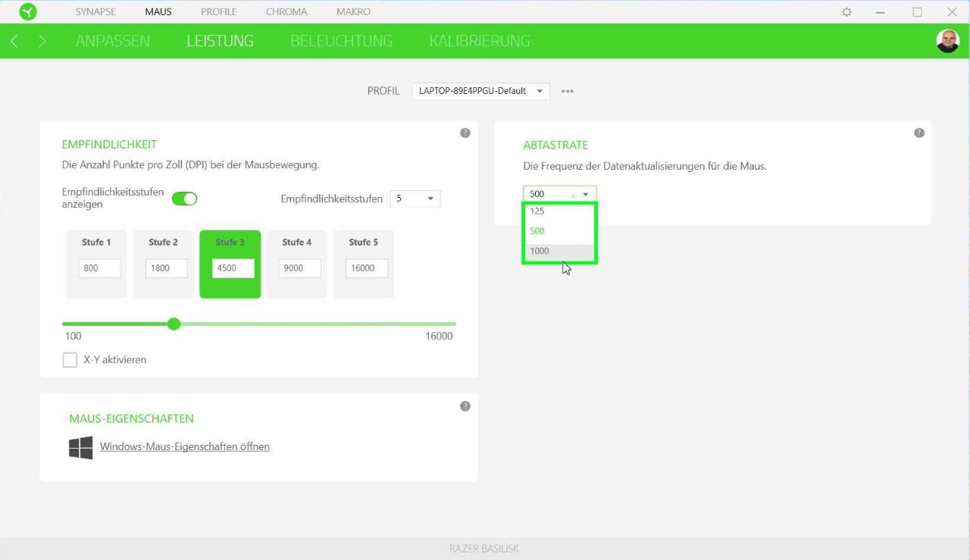Open BELEUCHTUNG subtab
This screenshot has height=560, width=970.
[342, 41]
